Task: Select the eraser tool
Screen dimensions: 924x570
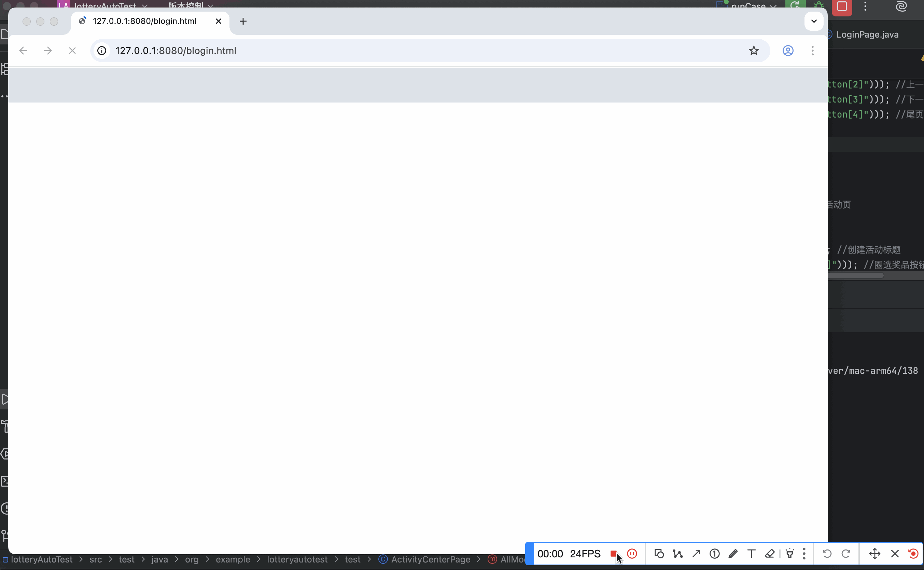Action: pyautogui.click(x=770, y=554)
